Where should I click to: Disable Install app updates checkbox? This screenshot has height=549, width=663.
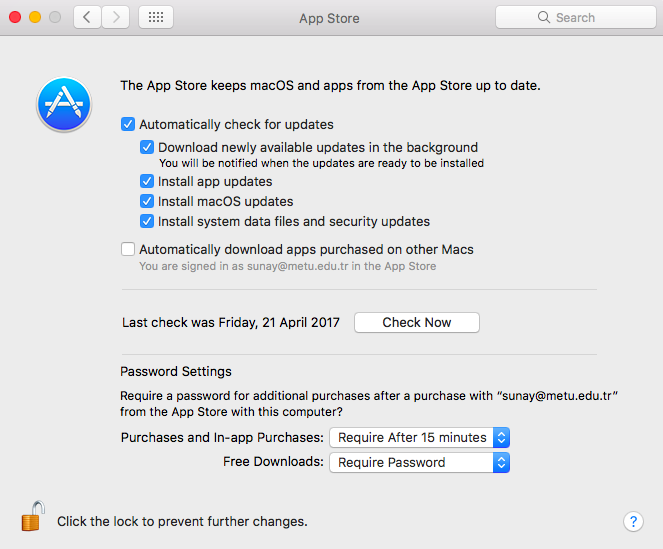[147, 181]
